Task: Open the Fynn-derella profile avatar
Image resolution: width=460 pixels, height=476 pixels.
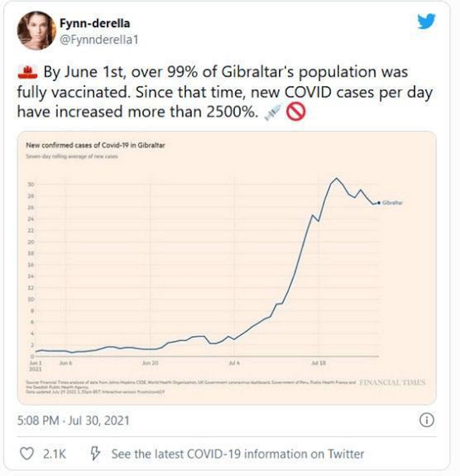Action: pyautogui.click(x=36, y=31)
